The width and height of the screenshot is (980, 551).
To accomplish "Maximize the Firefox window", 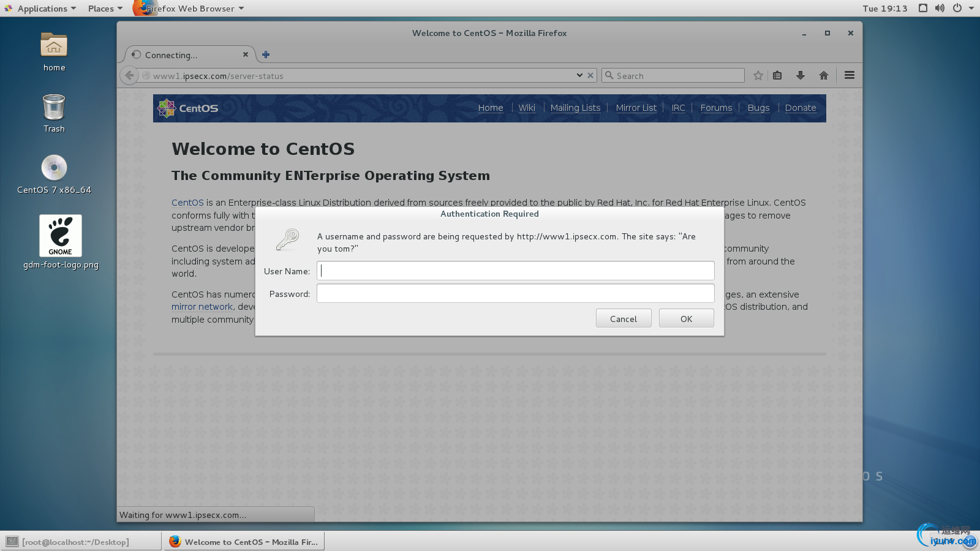I will (827, 33).
